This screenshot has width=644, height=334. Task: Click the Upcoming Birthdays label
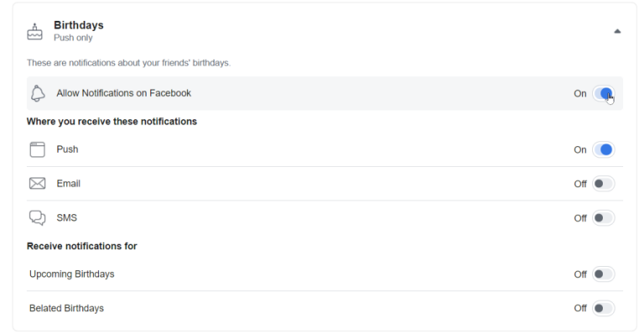(x=72, y=274)
